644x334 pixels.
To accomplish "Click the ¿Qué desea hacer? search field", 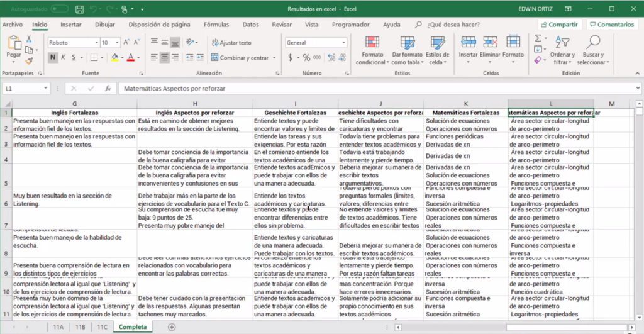I will tap(453, 25).
